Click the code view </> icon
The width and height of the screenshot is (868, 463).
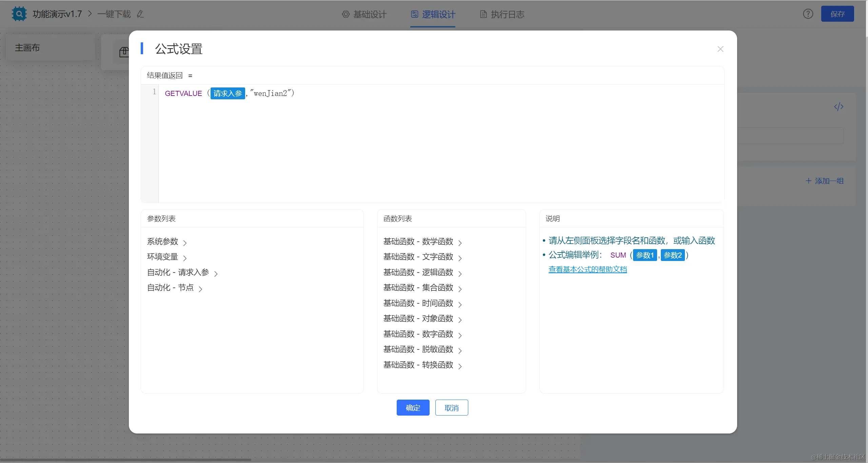pyautogui.click(x=839, y=107)
